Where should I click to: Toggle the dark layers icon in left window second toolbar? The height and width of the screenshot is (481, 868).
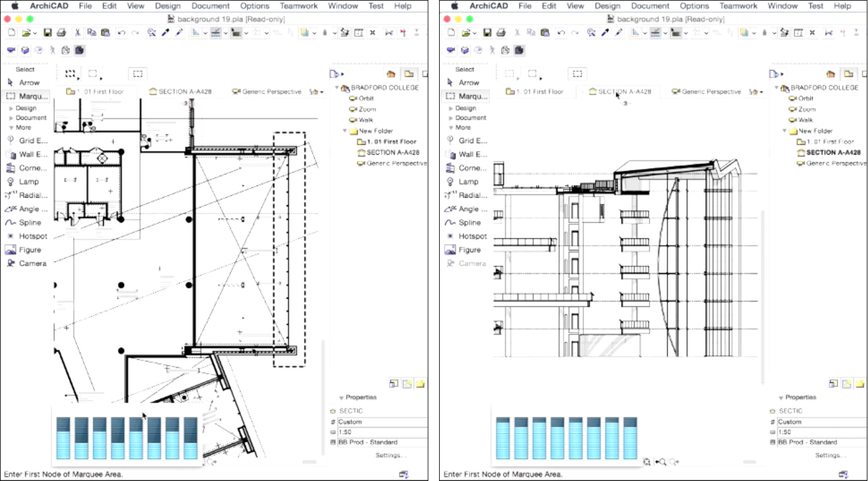click(79, 50)
